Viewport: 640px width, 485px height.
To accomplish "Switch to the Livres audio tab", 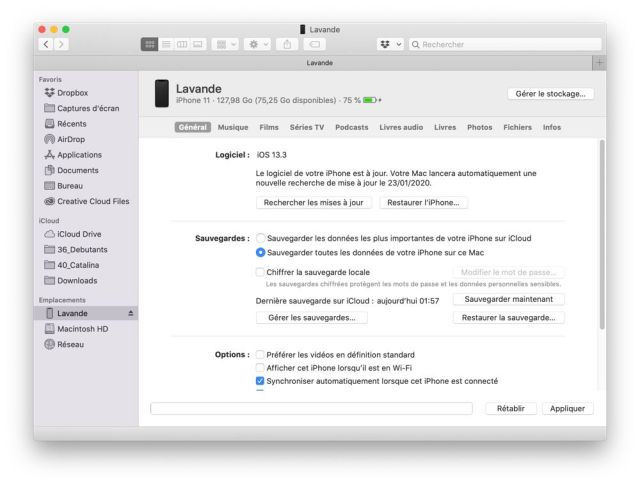I will [401, 127].
